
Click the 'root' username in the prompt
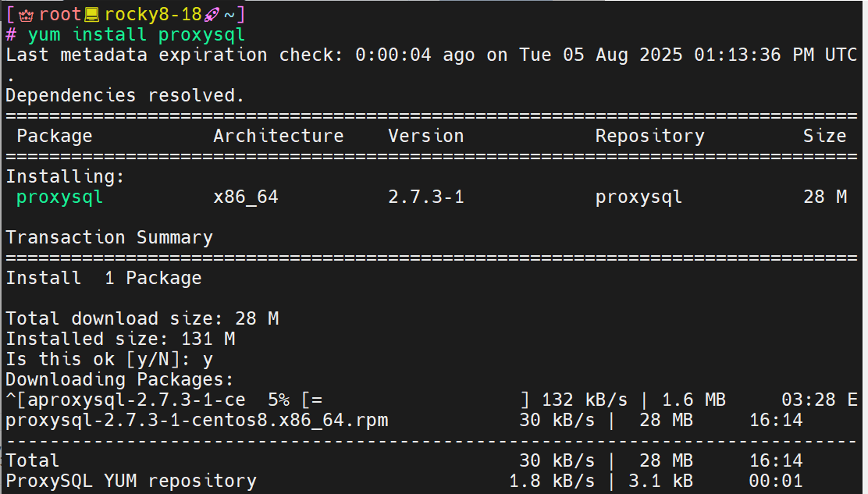(60, 14)
